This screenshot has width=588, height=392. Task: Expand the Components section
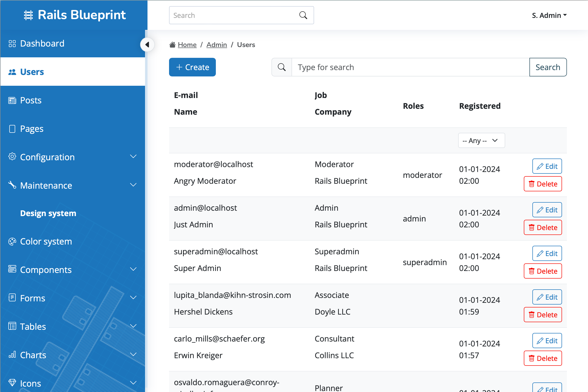133,269
